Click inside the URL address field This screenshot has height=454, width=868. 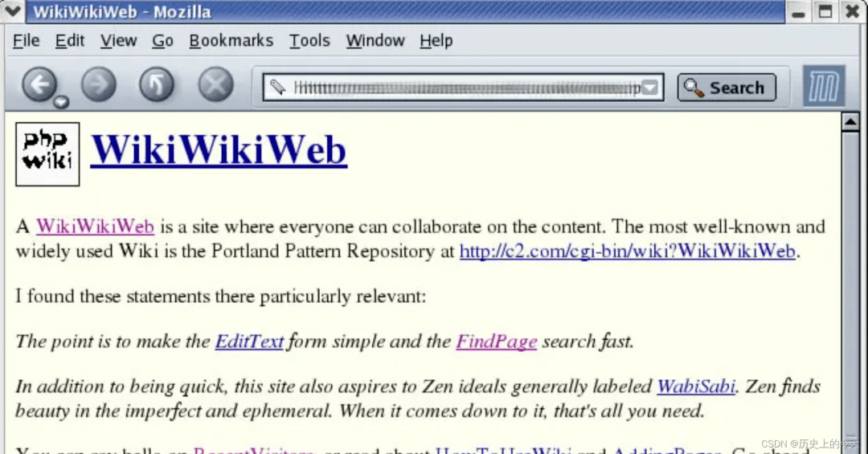pos(465,88)
